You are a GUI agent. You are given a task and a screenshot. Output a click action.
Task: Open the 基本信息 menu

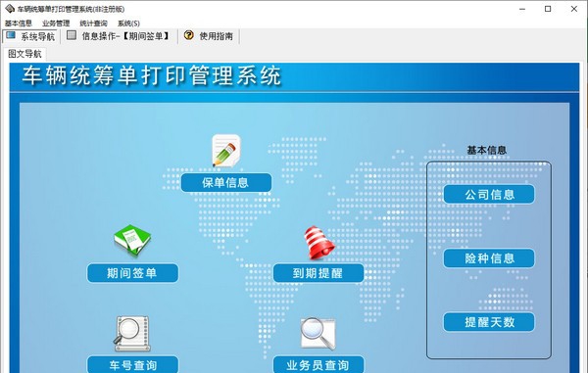(19, 23)
